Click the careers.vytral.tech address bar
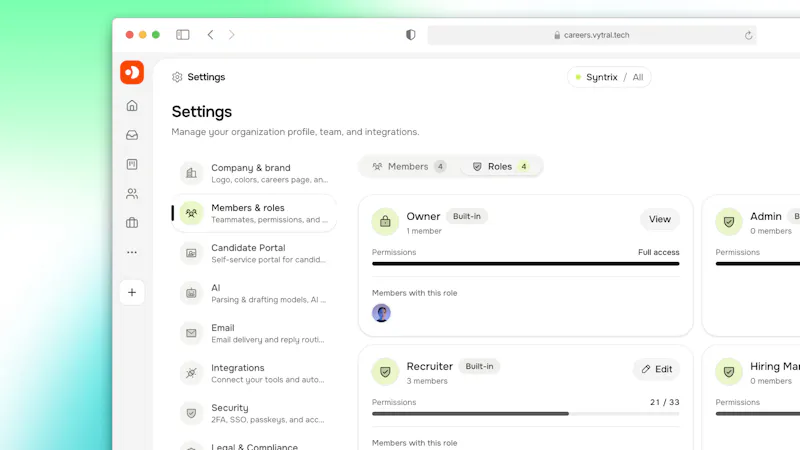Screen dimensions: 800x450 point(592,35)
